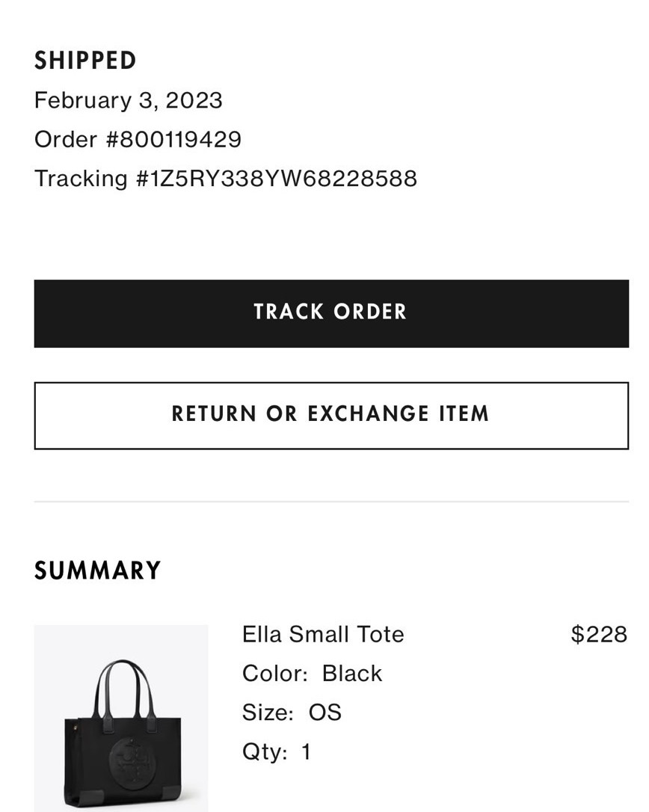The height and width of the screenshot is (812, 649).
Task: Click the Qty label in item details
Action: coord(265,752)
